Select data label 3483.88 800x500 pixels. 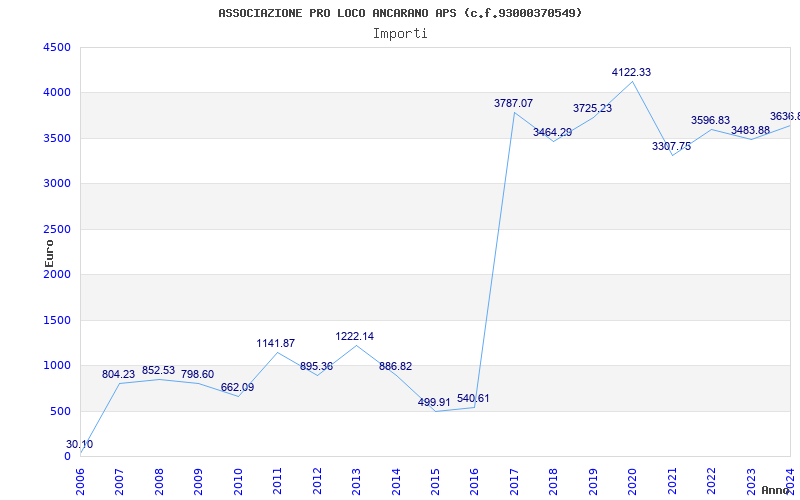coord(751,131)
